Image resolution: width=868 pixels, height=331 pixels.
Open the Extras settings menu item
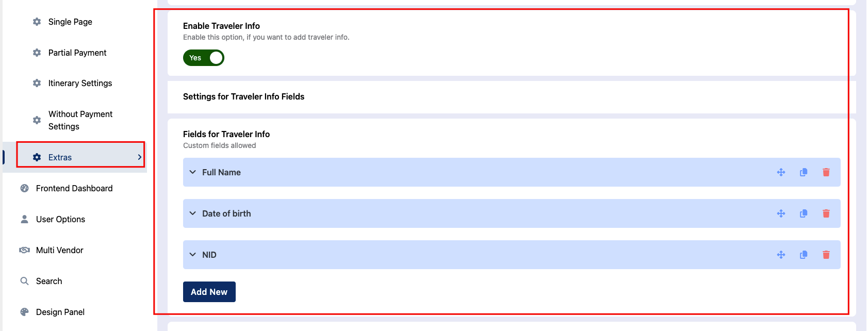(x=60, y=157)
